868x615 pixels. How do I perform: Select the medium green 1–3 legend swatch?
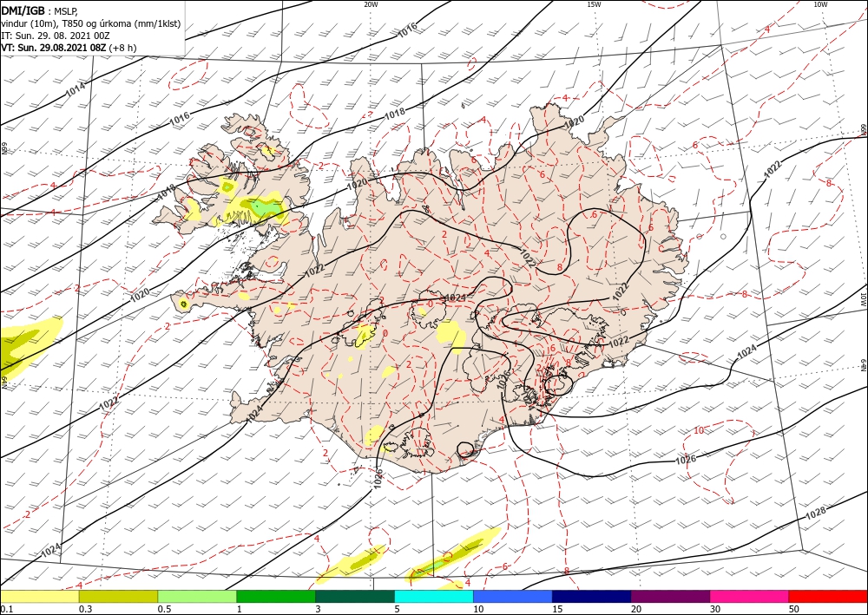coord(276,597)
